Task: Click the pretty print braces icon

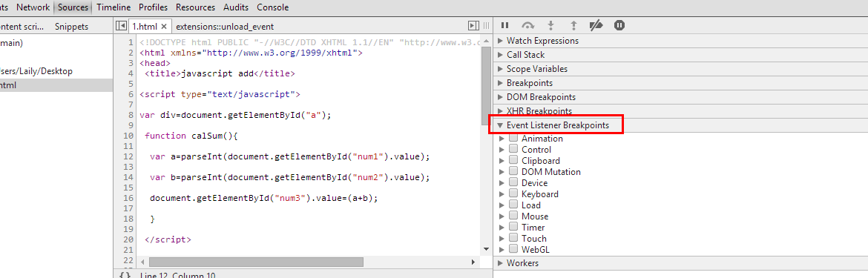Action: click(x=125, y=275)
